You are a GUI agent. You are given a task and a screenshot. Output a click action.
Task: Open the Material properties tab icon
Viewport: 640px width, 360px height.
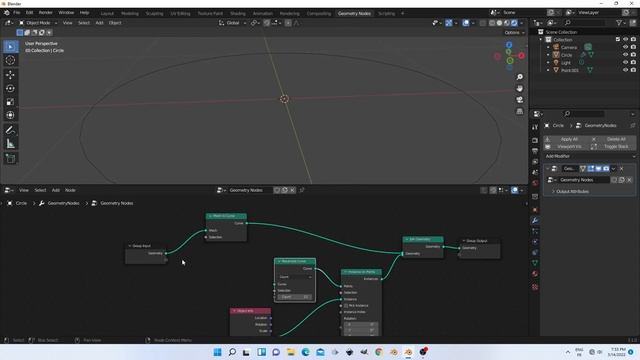pyautogui.click(x=535, y=274)
